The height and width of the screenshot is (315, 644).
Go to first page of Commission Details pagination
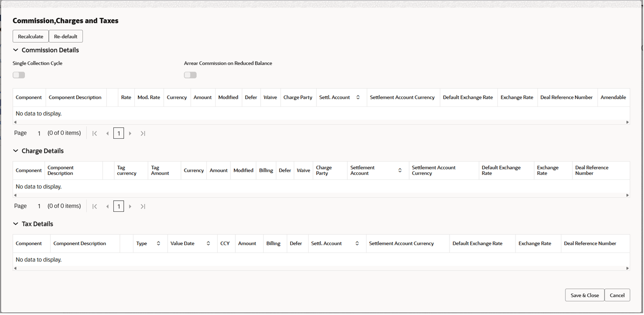point(94,133)
